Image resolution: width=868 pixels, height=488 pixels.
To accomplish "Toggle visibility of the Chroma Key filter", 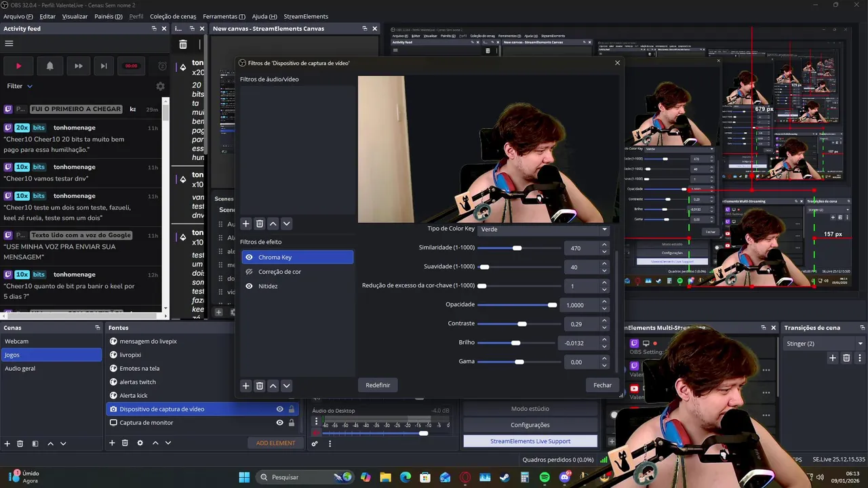I will [x=249, y=258].
